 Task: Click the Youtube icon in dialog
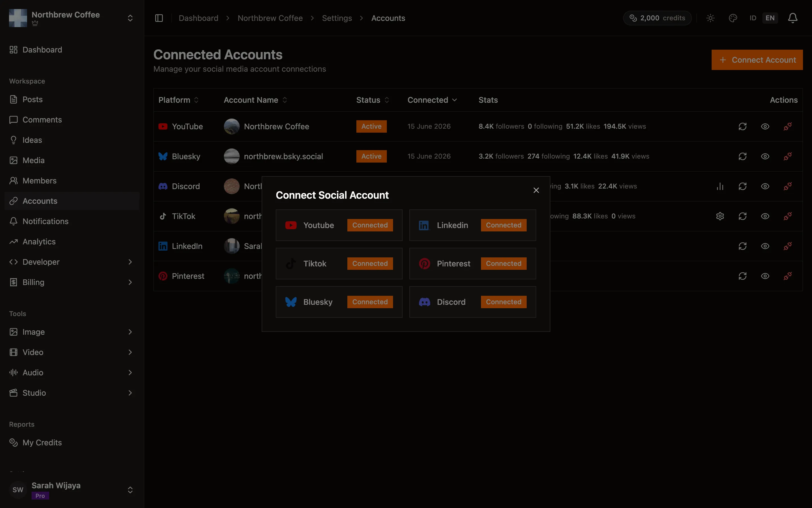pyautogui.click(x=291, y=225)
